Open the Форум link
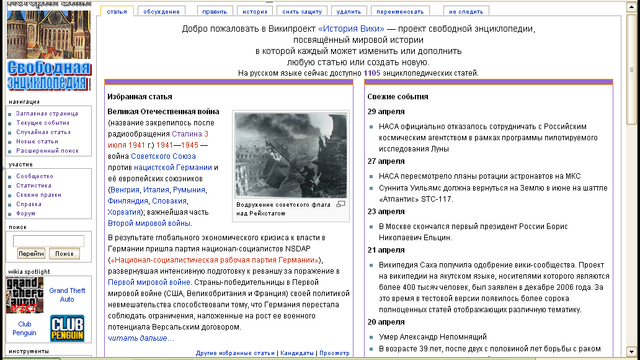 26,213
